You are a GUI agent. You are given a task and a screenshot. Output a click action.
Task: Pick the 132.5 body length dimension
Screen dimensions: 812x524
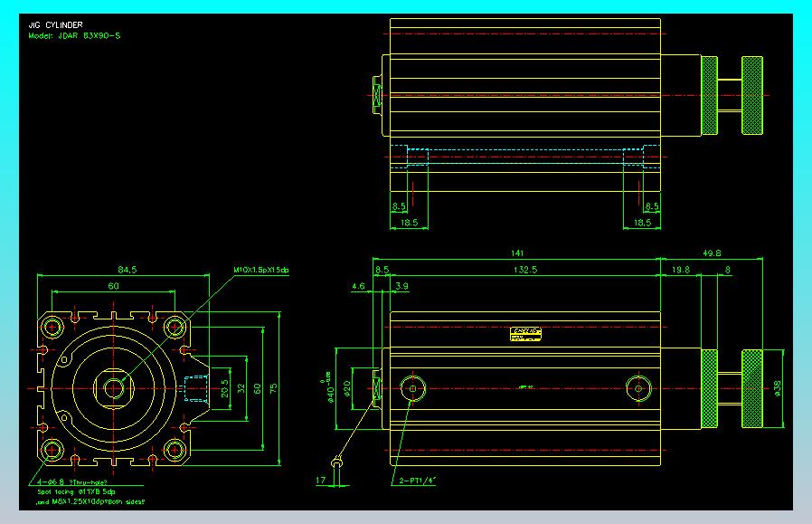click(525, 270)
